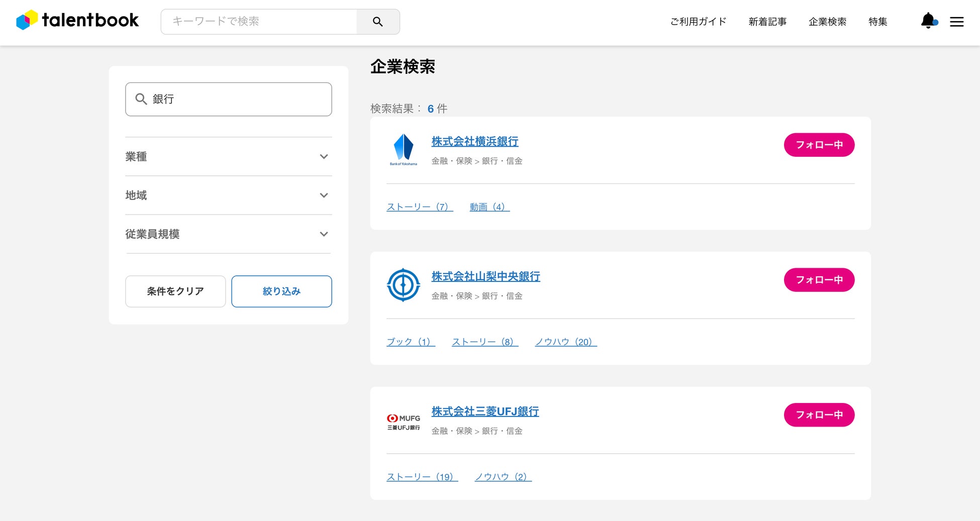Viewport: 980px width, 521px height.
Task: Toggle フォロー中 for 株式会社山梨中央銀行
Action: point(819,280)
